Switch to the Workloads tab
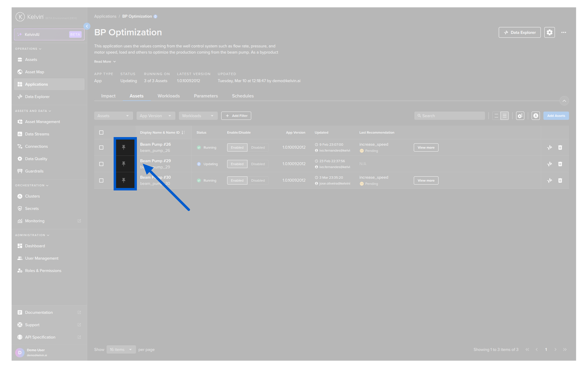The width and height of the screenshot is (588, 368). 168,96
